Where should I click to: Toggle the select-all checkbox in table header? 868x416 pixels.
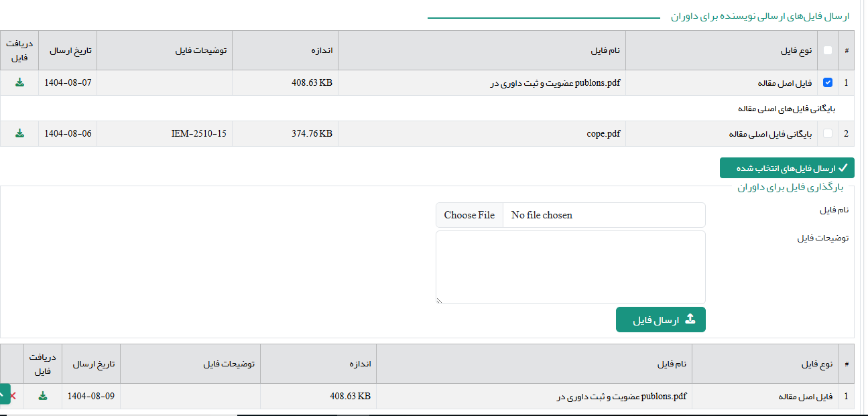pos(828,50)
